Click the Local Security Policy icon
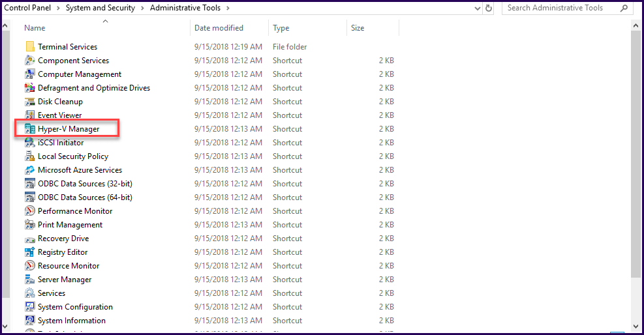This screenshot has width=644, height=335. tap(30, 156)
